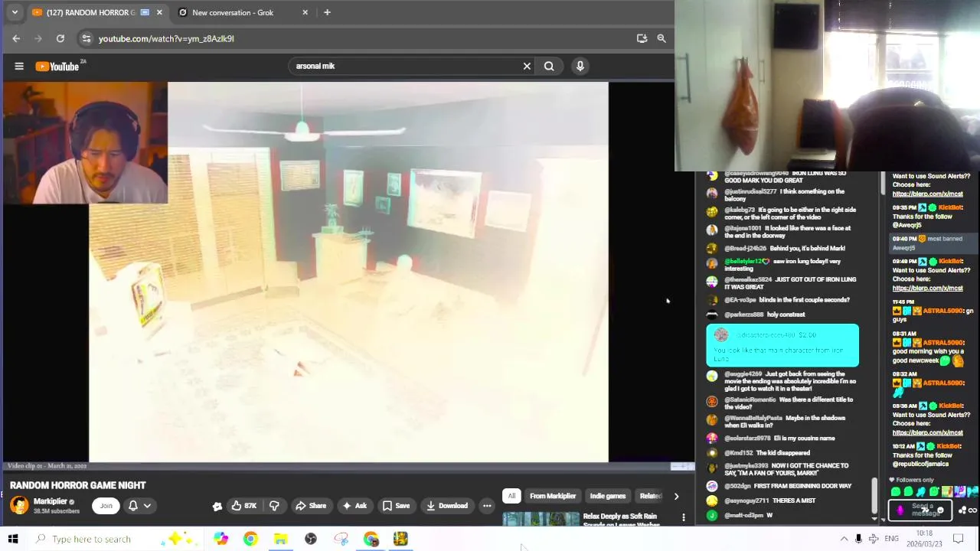The width and height of the screenshot is (980, 551).
Task: Open Markiplier channel avatar
Action: tap(19, 505)
